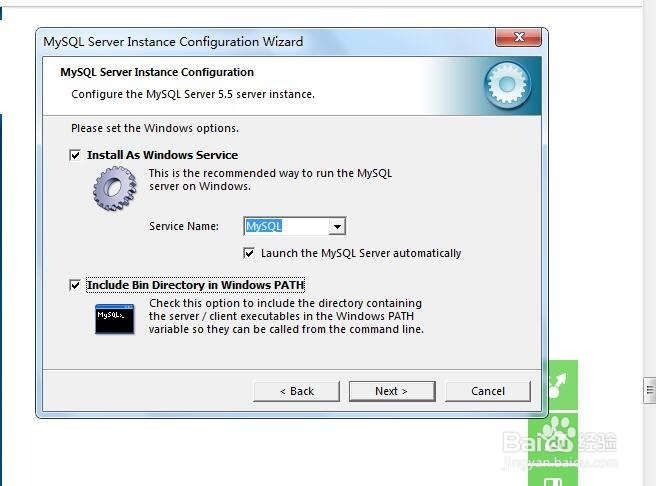Click the green share icon behind the wizard
The width and height of the screenshot is (656, 486).
tap(561, 385)
